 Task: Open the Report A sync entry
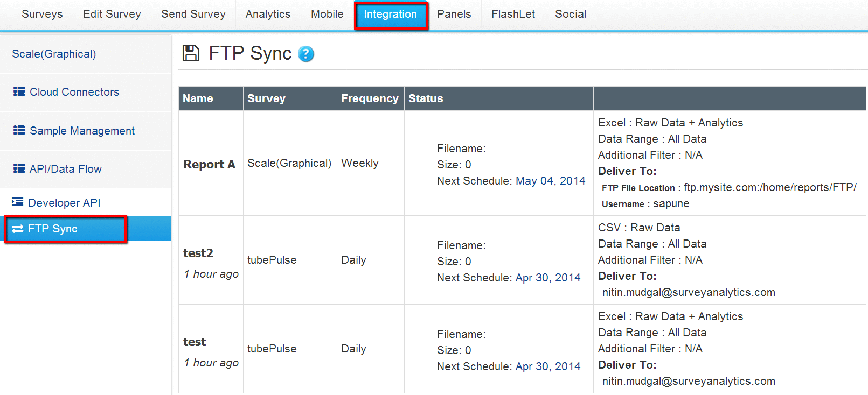coord(209,164)
